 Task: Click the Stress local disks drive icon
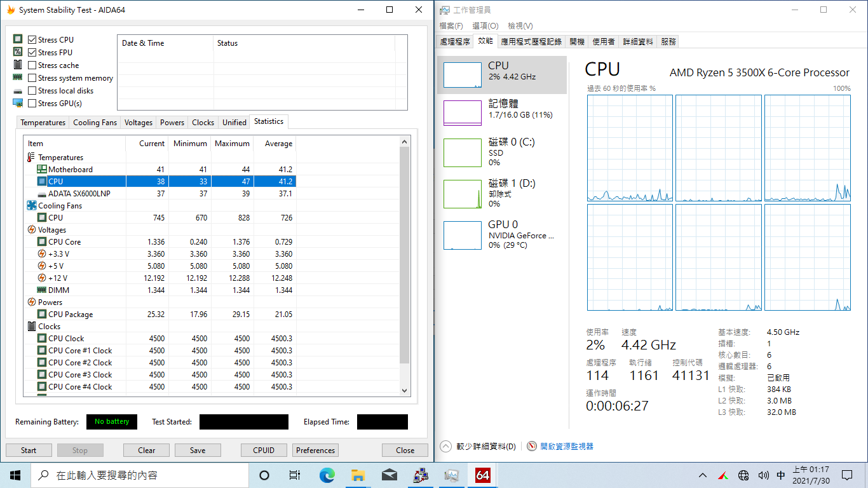tap(18, 91)
